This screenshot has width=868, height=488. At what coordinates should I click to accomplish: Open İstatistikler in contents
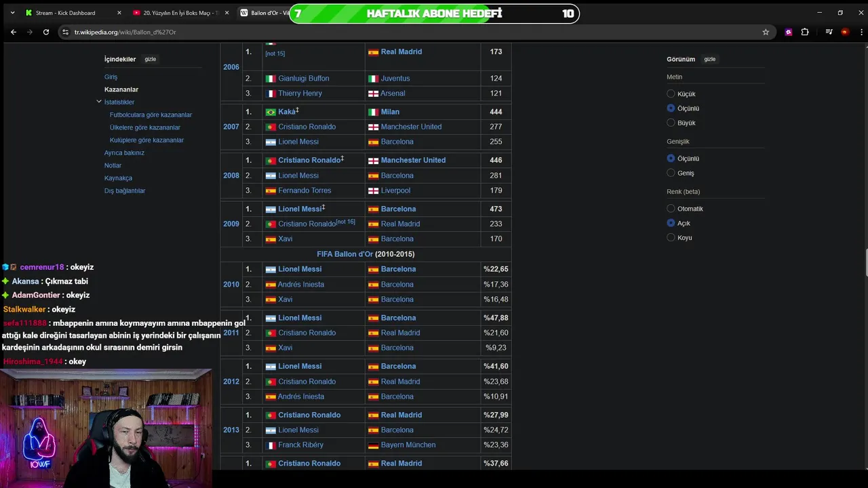119,102
